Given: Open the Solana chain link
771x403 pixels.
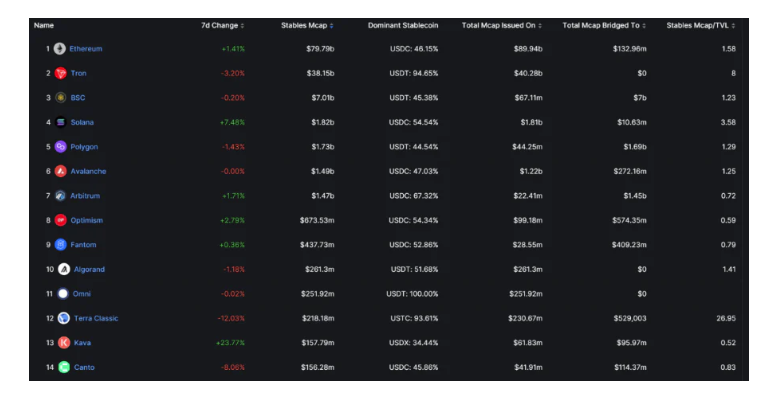Looking at the screenshot, I should [x=82, y=122].
